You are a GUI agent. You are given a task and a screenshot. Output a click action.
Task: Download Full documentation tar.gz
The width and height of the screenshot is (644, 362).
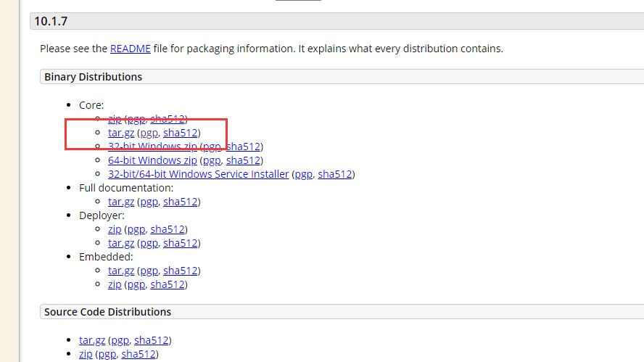(121, 202)
